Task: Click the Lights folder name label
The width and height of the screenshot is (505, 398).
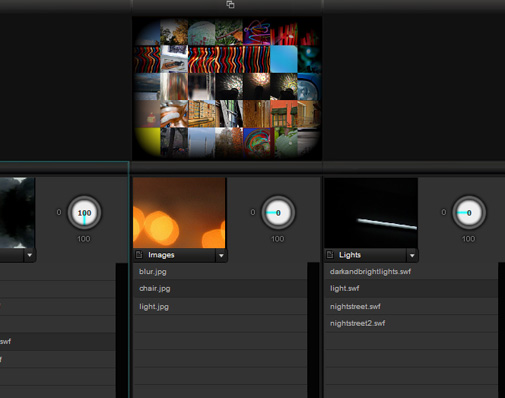Action: pyautogui.click(x=350, y=255)
